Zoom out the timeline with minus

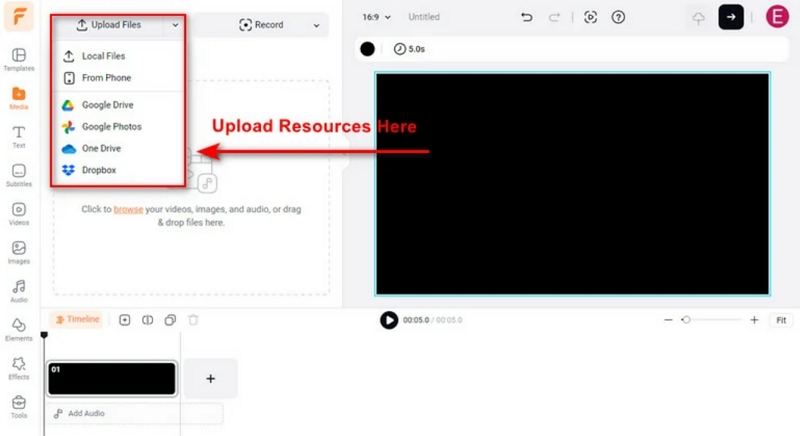(668, 320)
